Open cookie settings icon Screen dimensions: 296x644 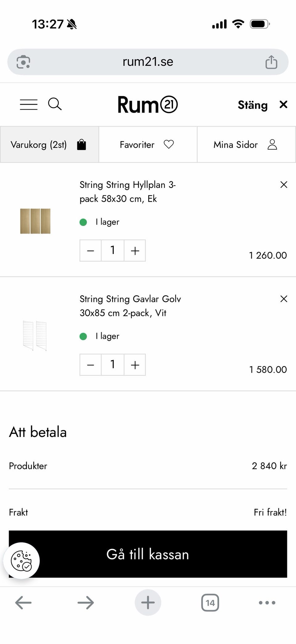[21, 560]
